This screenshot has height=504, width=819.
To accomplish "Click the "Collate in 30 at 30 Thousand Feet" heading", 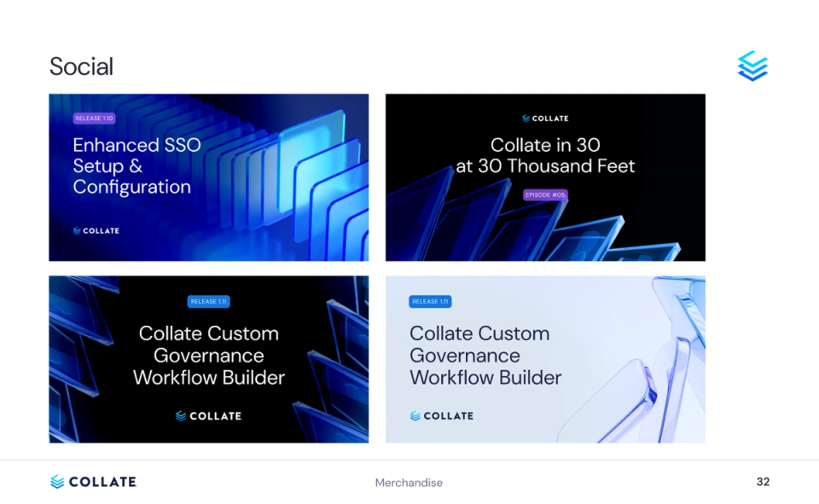I will [545, 155].
